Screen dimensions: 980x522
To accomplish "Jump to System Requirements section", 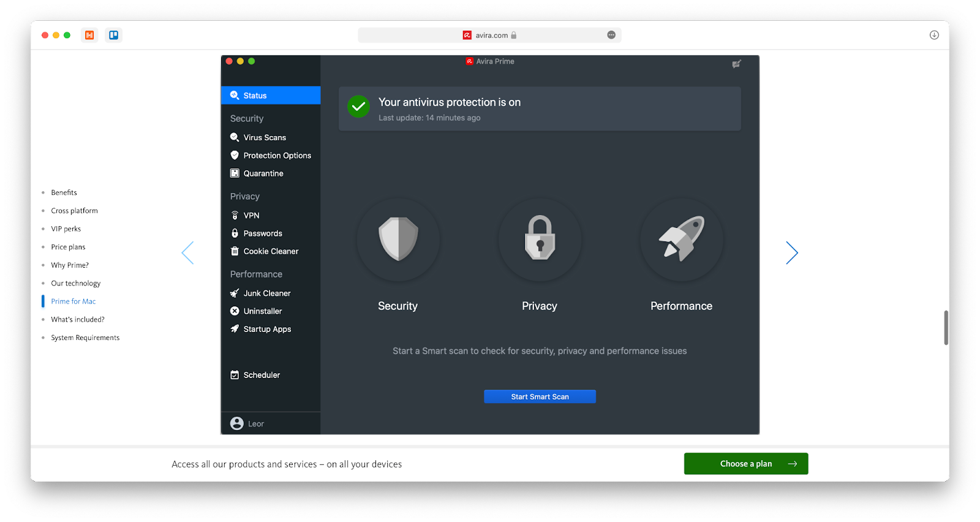I will [85, 338].
